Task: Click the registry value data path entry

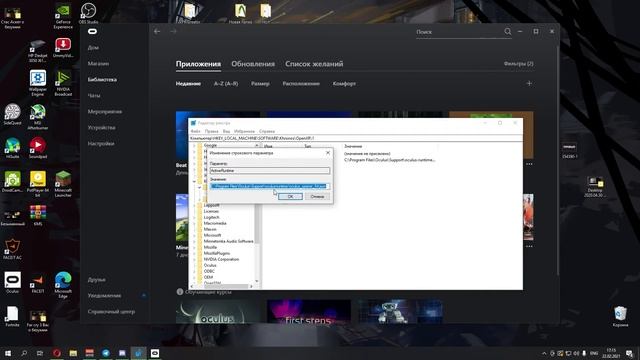Action: pos(390,160)
